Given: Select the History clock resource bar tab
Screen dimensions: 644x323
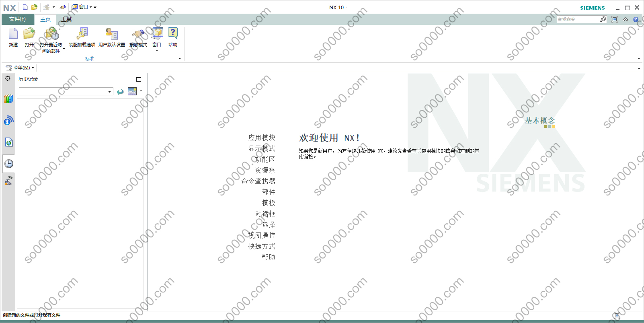Looking at the screenshot, I should (x=8, y=164).
